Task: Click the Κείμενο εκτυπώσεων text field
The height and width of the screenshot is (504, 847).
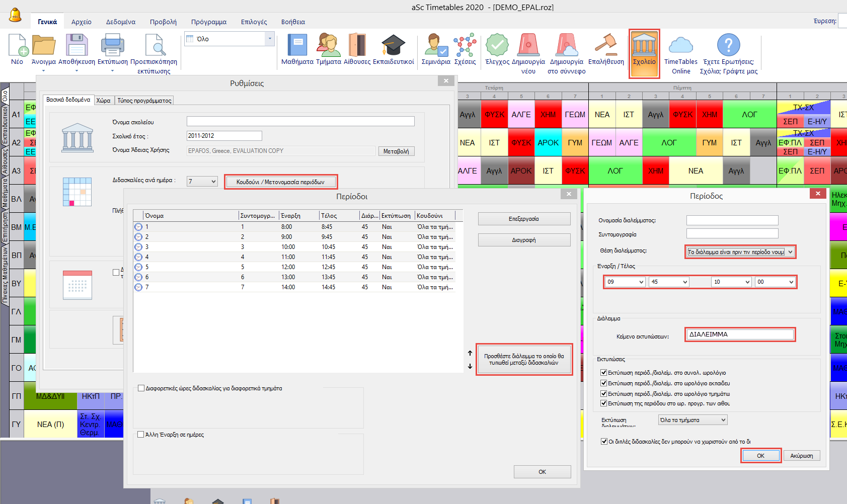Action: (739, 334)
